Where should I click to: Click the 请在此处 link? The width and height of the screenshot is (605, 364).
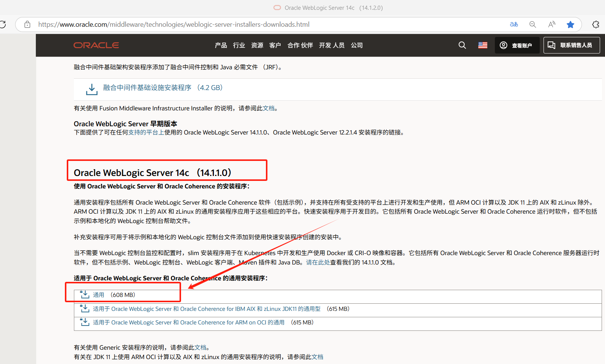tap(318, 262)
